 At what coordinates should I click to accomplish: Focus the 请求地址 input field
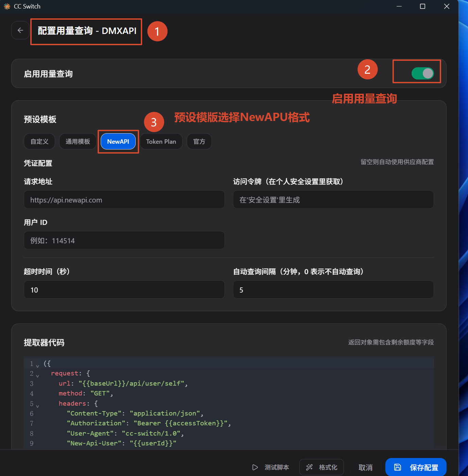pyautogui.click(x=124, y=199)
